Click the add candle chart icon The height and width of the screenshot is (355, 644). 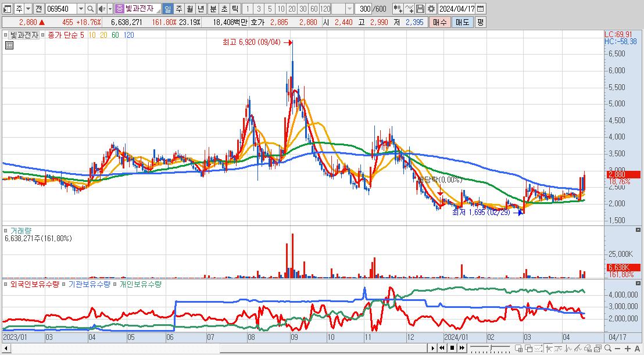tap(398, 9)
